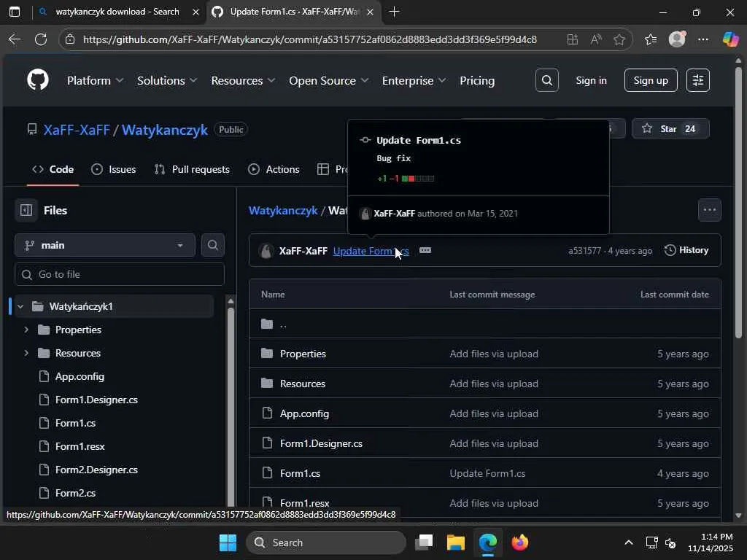Viewport: 747px width, 560px height.
Task: Open Form1.cs in the file table
Action: tap(300, 473)
